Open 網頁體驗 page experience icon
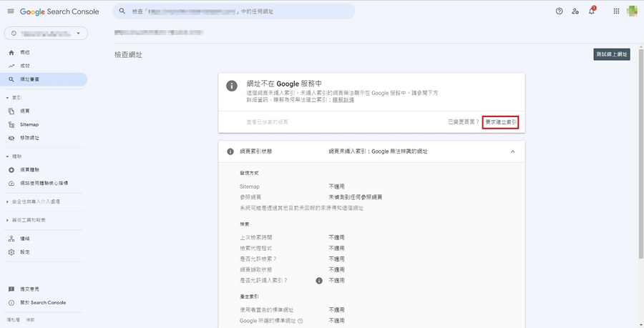This screenshot has width=644, height=328. (x=11, y=170)
